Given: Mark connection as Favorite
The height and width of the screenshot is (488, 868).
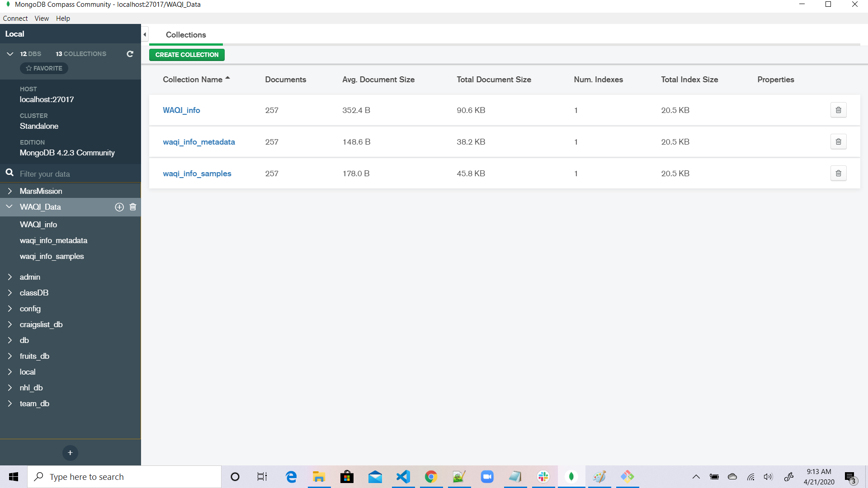Looking at the screenshot, I should tap(44, 68).
